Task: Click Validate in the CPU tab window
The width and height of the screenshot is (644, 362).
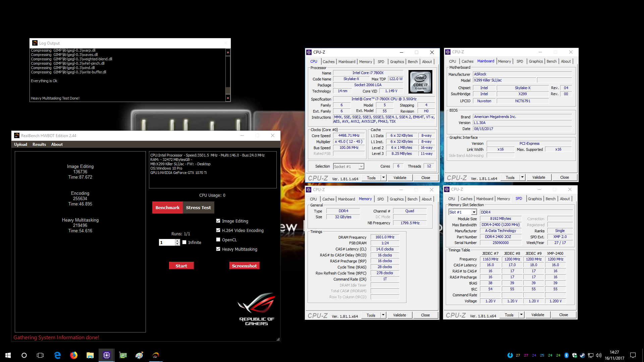Action: click(400, 178)
